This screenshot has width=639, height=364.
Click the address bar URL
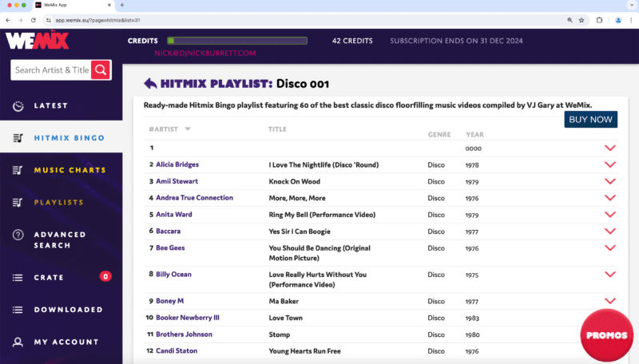tap(97, 20)
